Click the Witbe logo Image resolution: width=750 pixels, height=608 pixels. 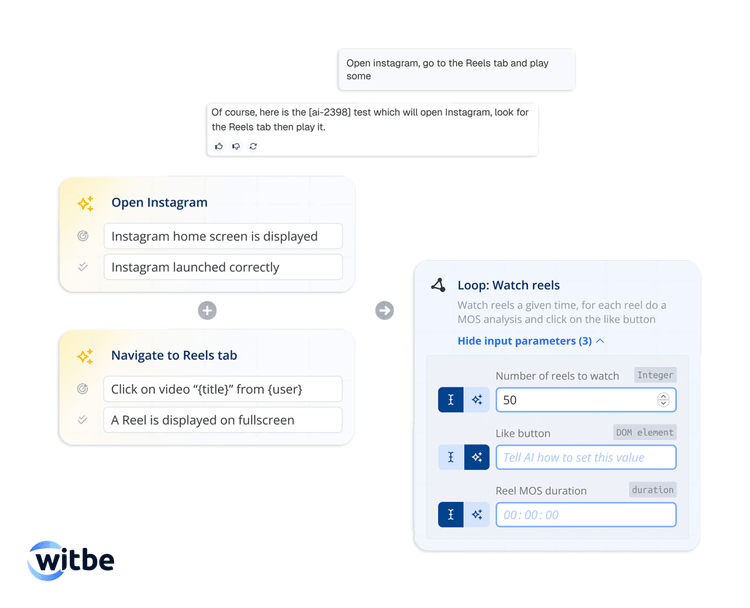(x=71, y=560)
